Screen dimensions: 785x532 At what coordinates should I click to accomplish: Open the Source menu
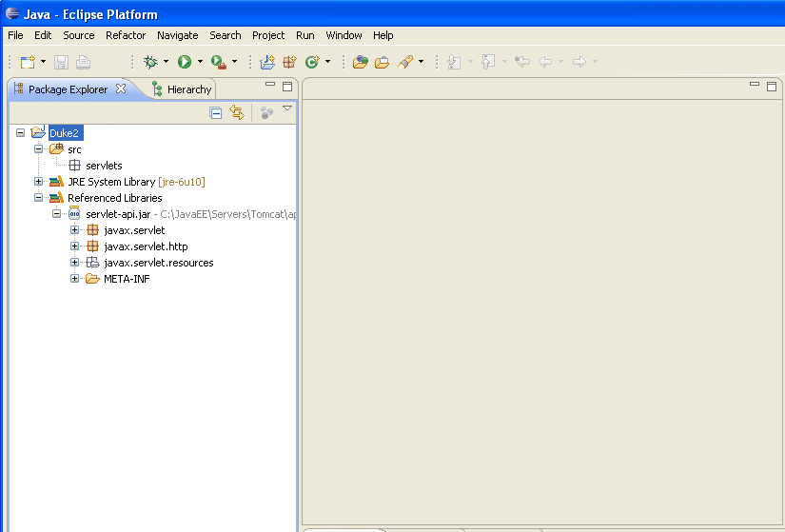tap(79, 35)
